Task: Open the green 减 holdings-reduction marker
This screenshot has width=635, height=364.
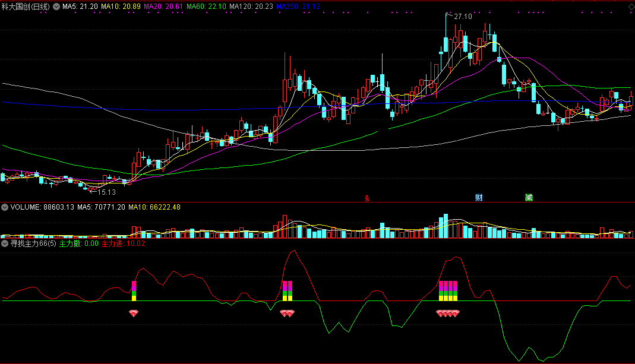Action: click(x=529, y=198)
